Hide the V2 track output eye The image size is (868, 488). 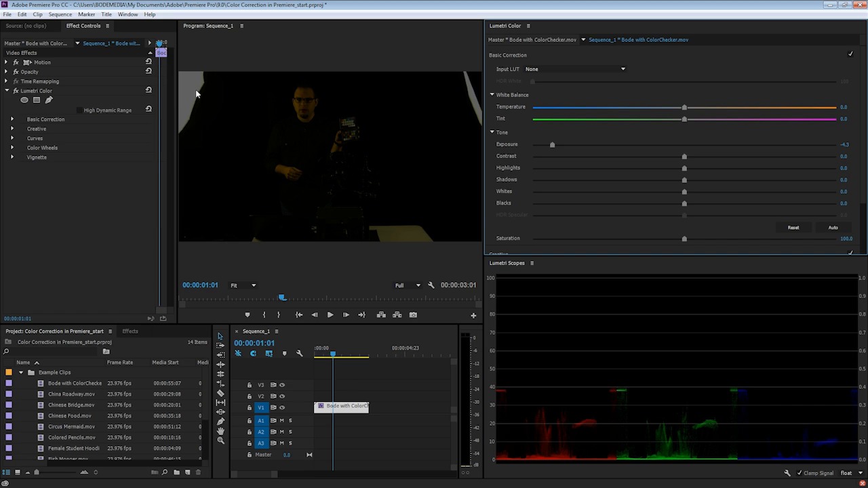[x=282, y=396]
